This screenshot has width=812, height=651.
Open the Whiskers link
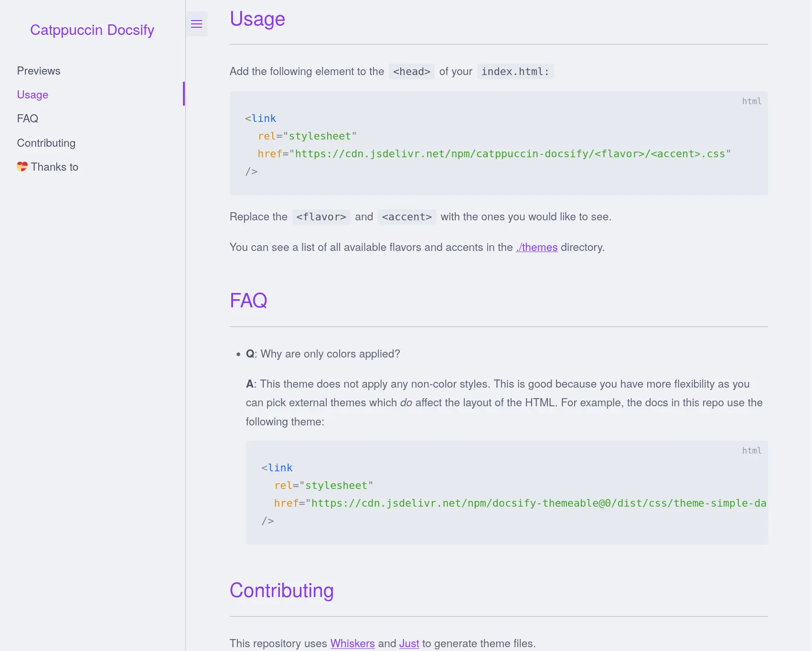tap(353, 643)
